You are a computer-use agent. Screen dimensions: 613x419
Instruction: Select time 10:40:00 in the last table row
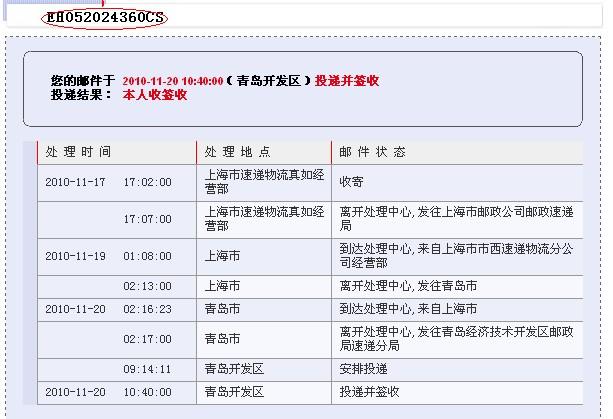point(147,392)
